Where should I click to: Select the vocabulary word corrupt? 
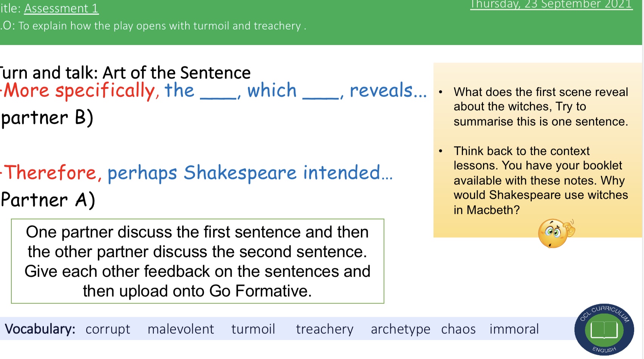coord(108,329)
